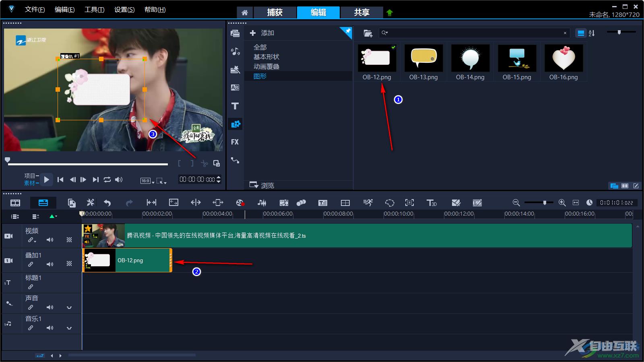Expand the 声音 track options chevron
644x362 pixels.
[69, 308]
